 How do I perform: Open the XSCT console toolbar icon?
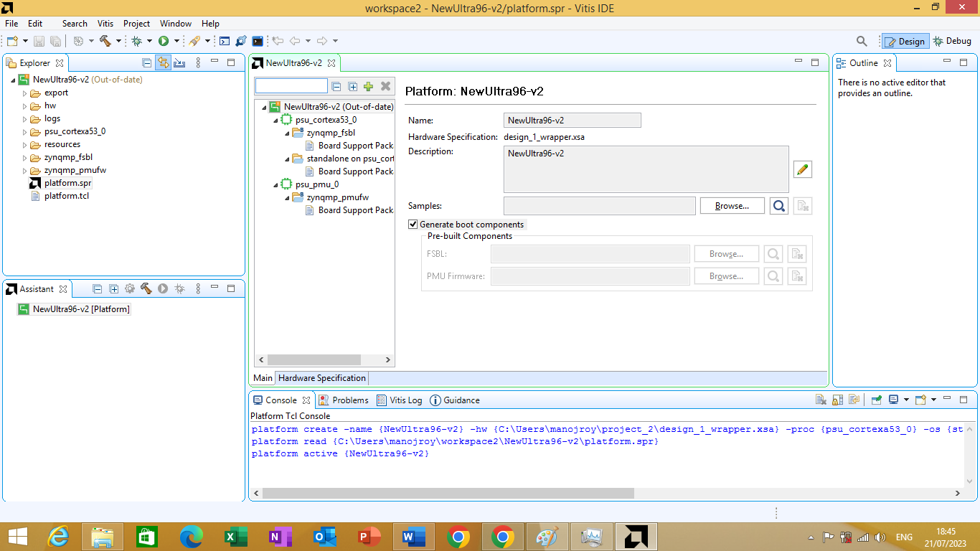pyautogui.click(x=225, y=41)
